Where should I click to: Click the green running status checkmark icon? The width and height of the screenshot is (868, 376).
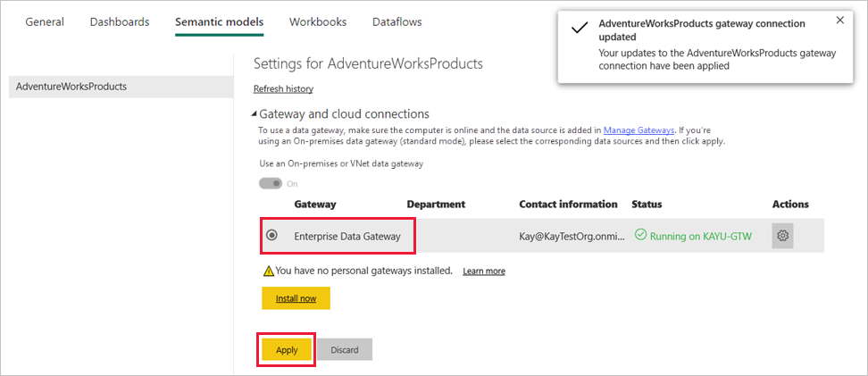[640, 236]
